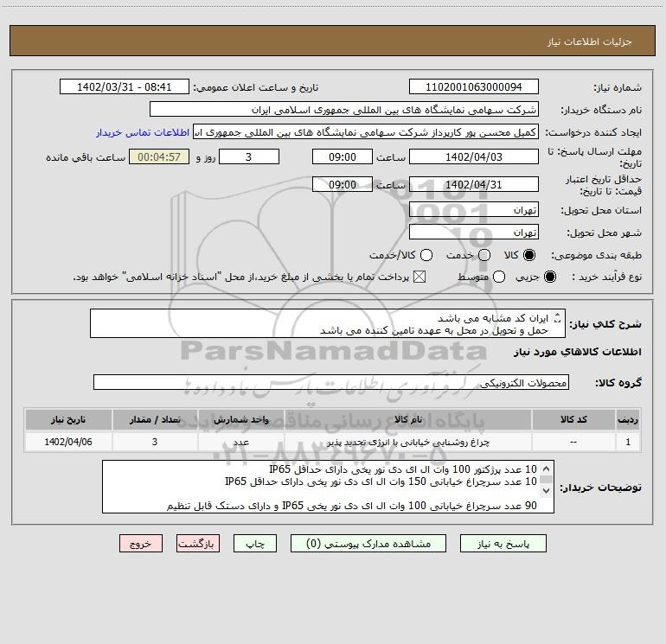The height and width of the screenshot is (644, 666).
Task: Select the کالا radio button
Action: [x=529, y=255]
